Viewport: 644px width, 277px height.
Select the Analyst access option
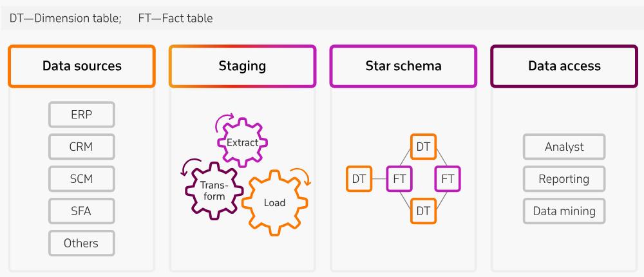click(x=564, y=146)
